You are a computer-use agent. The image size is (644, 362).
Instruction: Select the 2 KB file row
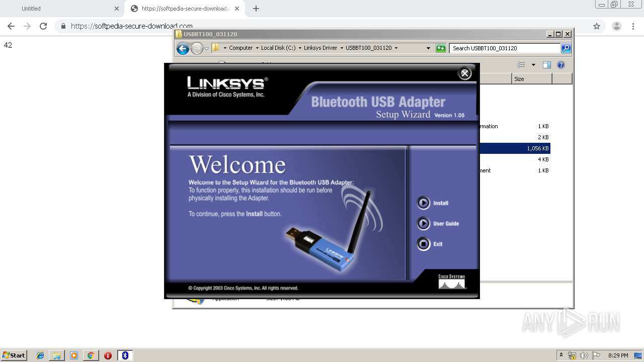coord(515,137)
